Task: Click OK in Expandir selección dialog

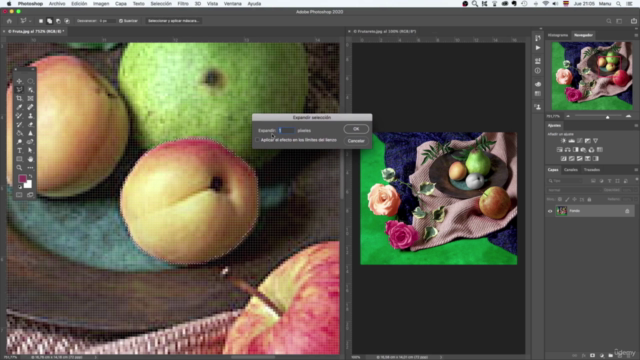Action: tap(356, 129)
